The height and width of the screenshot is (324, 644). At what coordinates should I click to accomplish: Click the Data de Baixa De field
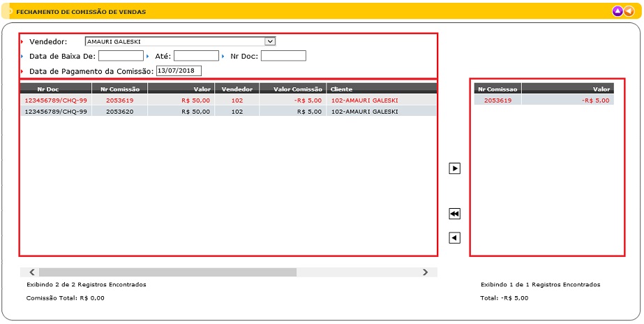tap(121, 56)
